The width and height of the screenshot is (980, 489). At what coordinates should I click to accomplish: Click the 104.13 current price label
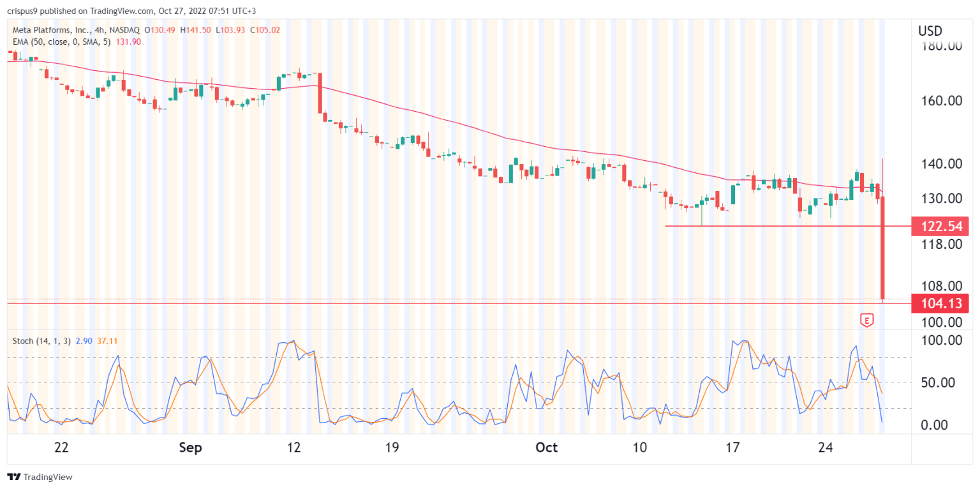[940, 303]
